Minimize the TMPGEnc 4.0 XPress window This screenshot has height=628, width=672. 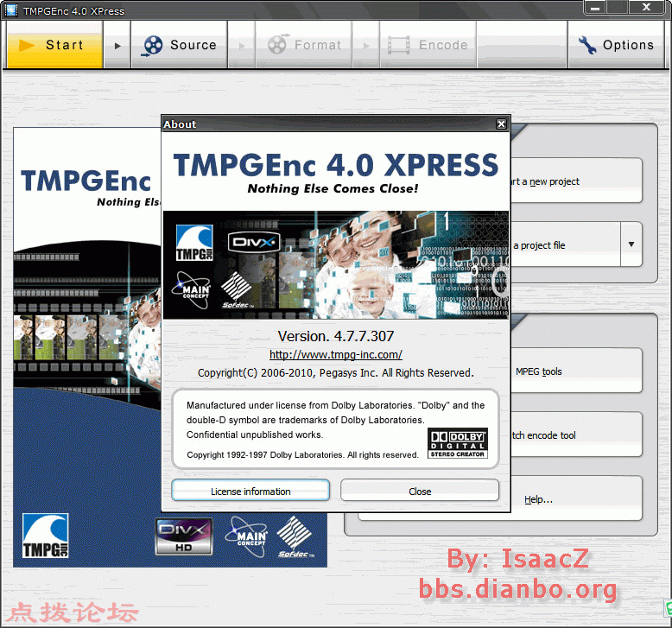click(x=595, y=8)
